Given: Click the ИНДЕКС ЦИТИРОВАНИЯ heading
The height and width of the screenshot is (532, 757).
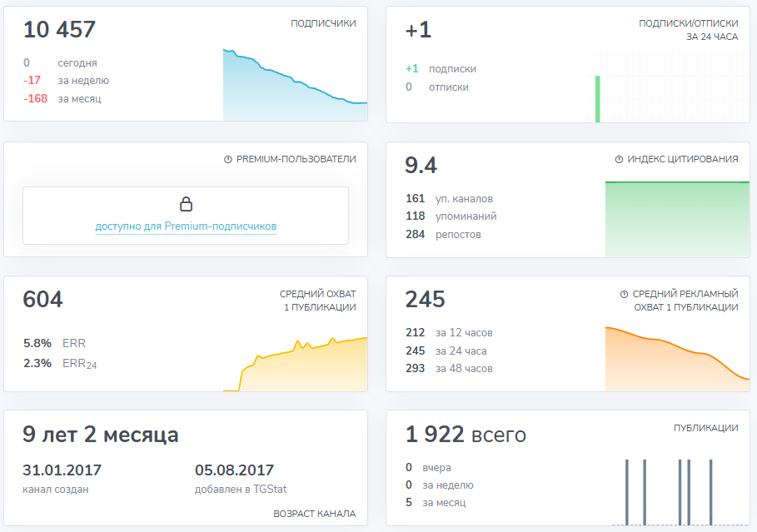Looking at the screenshot, I should 682,160.
